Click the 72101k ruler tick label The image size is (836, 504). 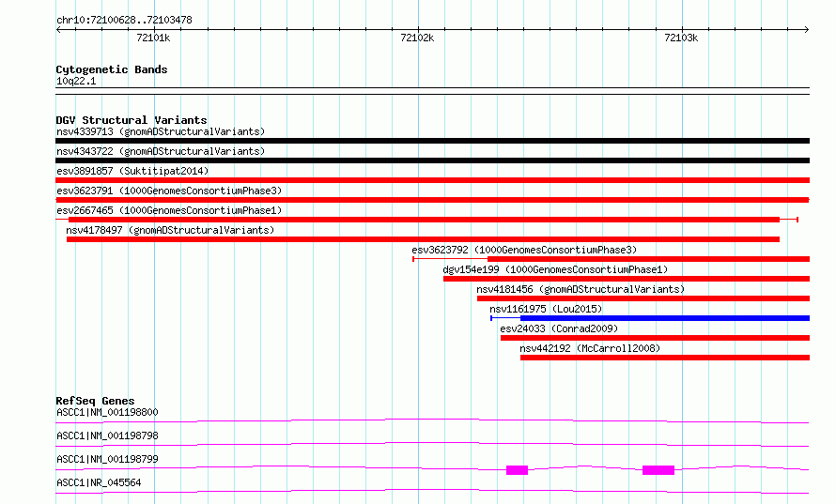coord(153,38)
